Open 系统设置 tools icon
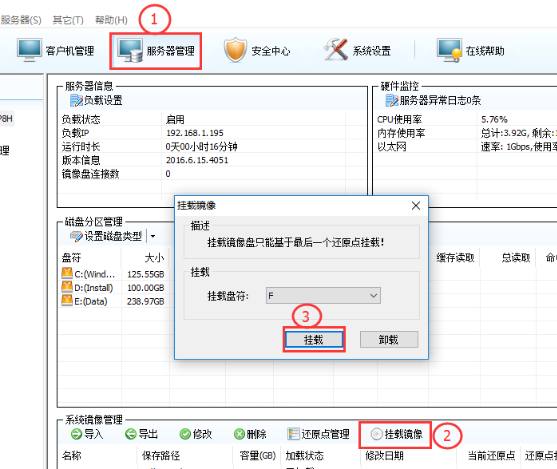557x469 pixels. click(335, 50)
